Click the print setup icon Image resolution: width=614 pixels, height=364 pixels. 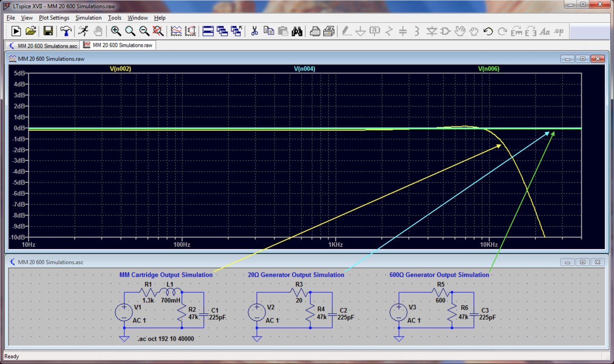315,31
